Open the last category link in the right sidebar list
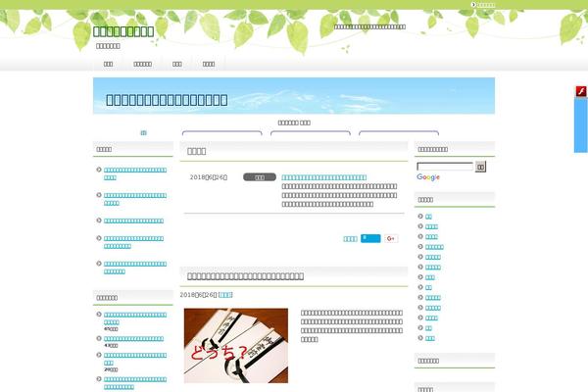The width and height of the screenshot is (588, 392). coord(430,338)
